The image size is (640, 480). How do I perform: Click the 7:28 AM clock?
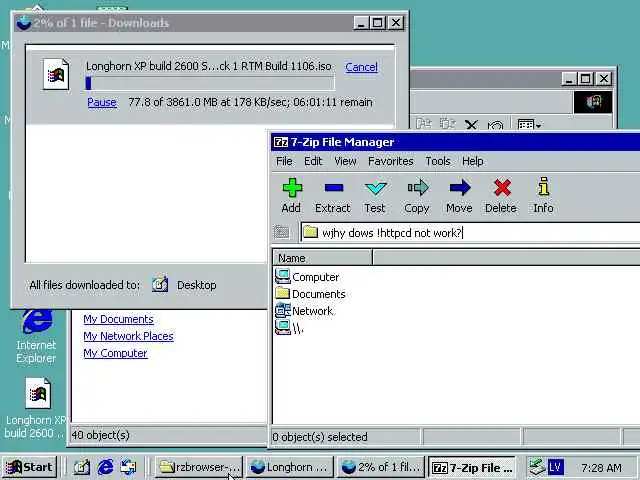[601, 467]
